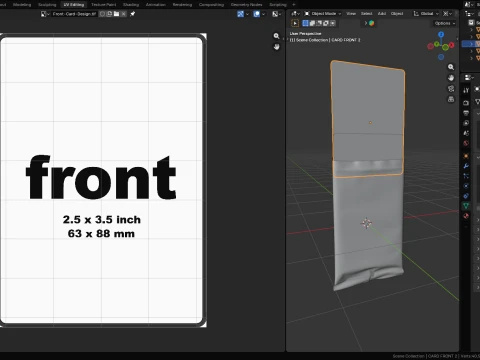Screen dimensions: 480x360
Task: Open Global transform orientation dropdown
Action: point(426,14)
